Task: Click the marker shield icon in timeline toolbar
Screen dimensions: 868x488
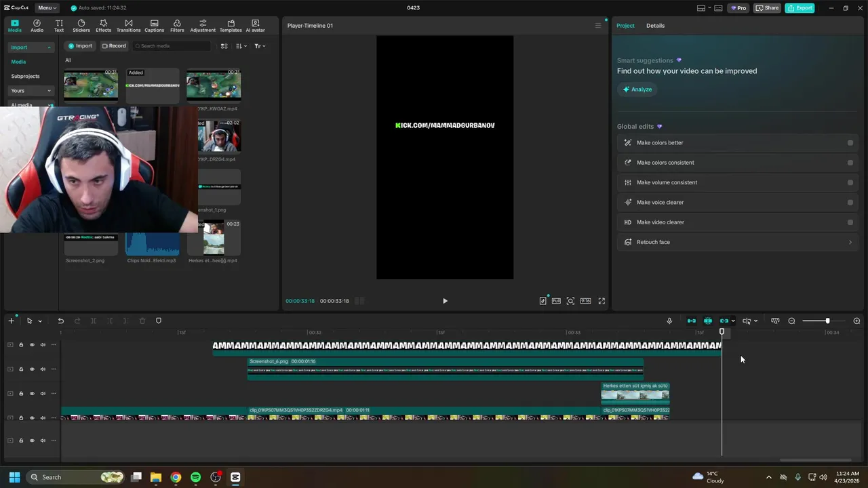Action: [x=159, y=321]
